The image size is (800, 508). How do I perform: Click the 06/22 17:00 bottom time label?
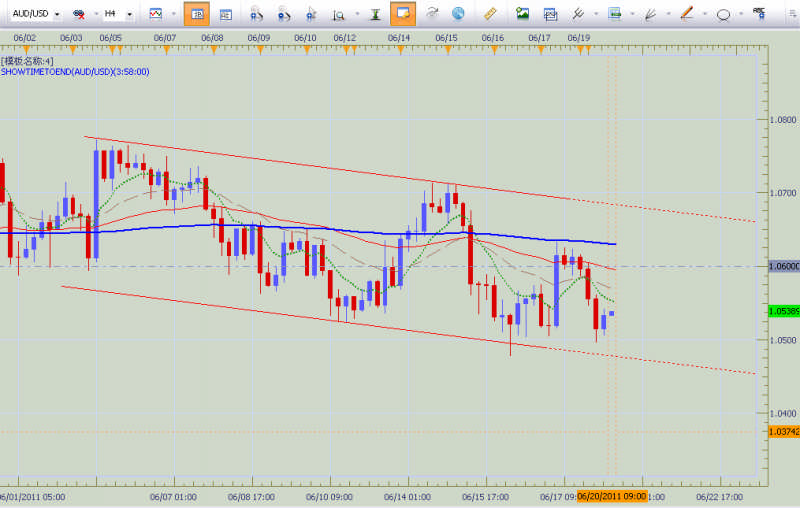(719, 497)
